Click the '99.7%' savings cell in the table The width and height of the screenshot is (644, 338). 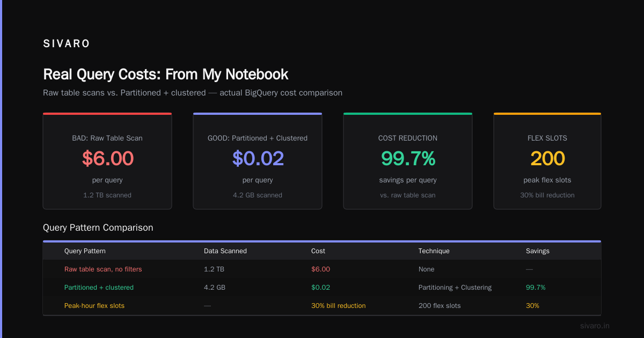pos(536,288)
